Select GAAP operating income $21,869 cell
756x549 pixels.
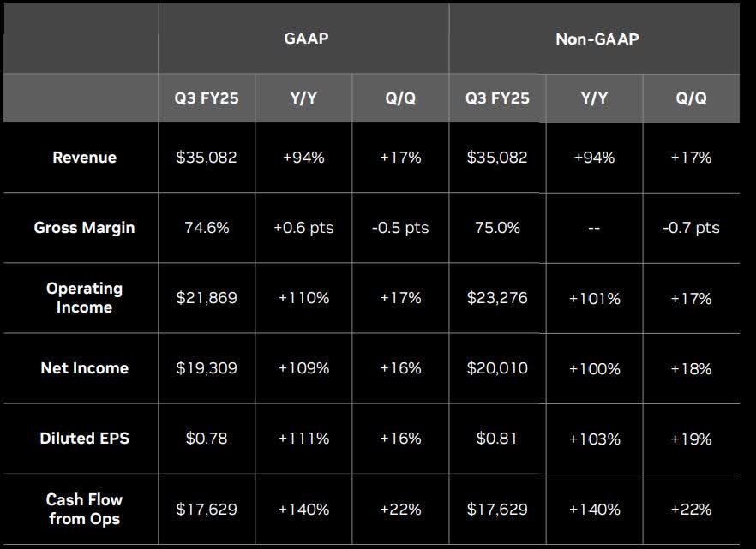[x=207, y=298]
